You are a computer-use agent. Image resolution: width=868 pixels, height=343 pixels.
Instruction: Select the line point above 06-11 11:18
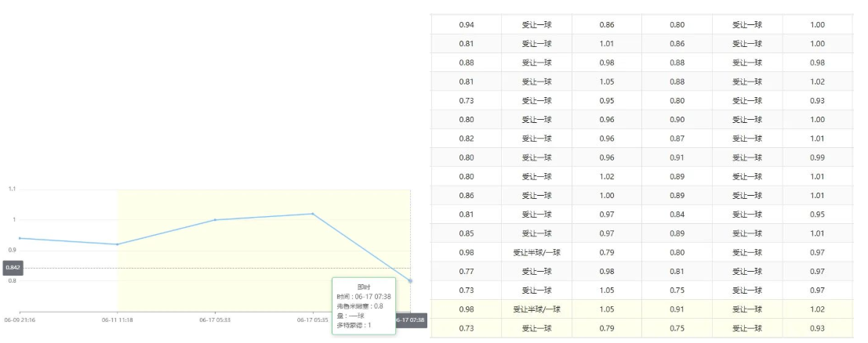[117, 244]
